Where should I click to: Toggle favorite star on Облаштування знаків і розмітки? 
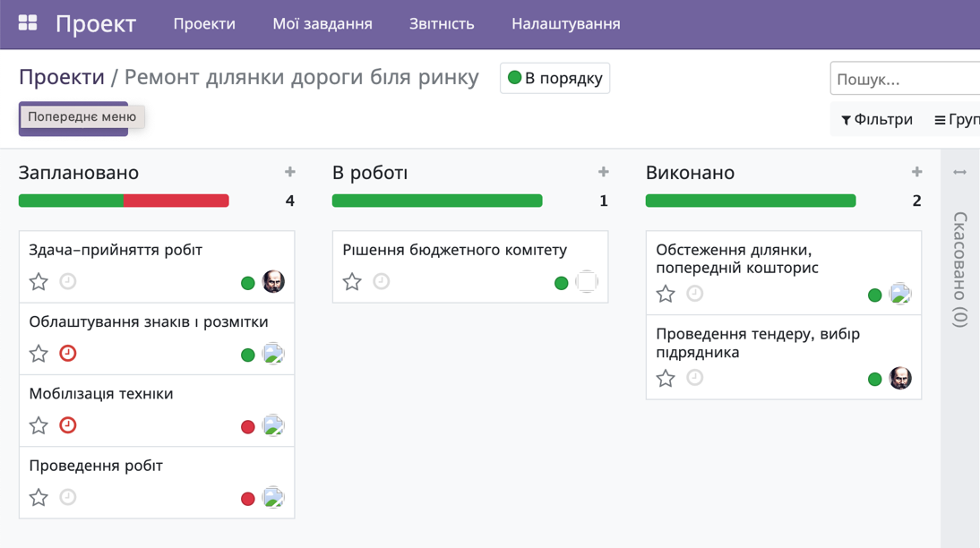39,354
